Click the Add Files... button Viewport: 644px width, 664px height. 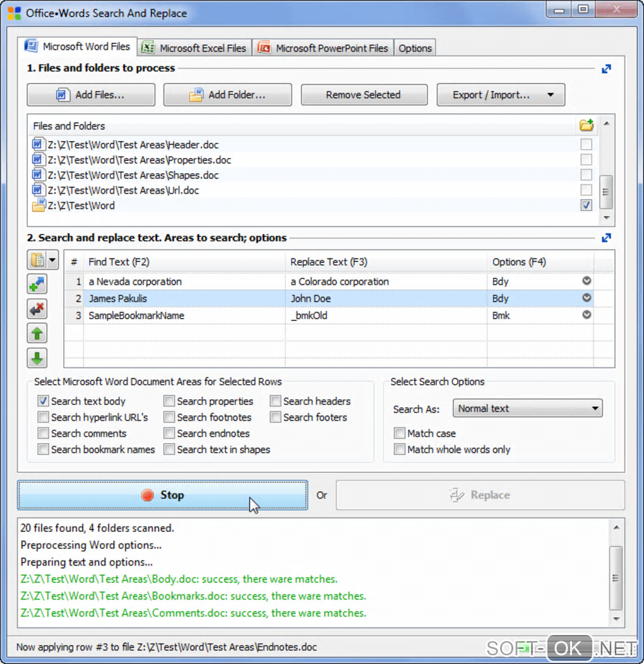(91, 94)
